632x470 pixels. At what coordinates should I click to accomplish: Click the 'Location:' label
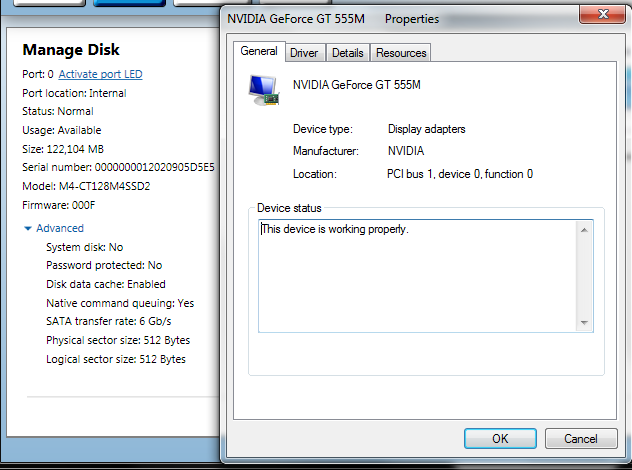(315, 174)
